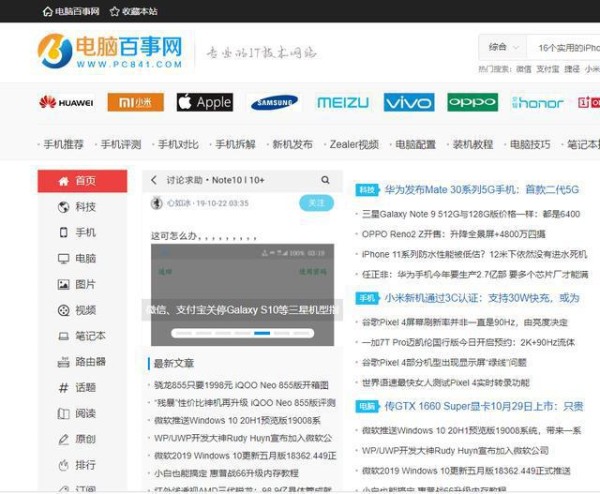600x494 pixels.
Task: Open latest article 骁龙855只要1998元 iQOO Neo
Action: click(x=241, y=385)
